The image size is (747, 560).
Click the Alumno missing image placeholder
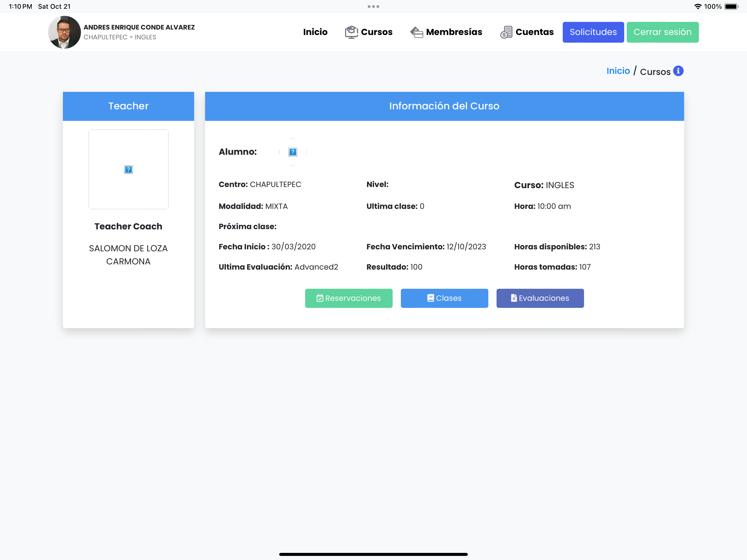(x=293, y=152)
